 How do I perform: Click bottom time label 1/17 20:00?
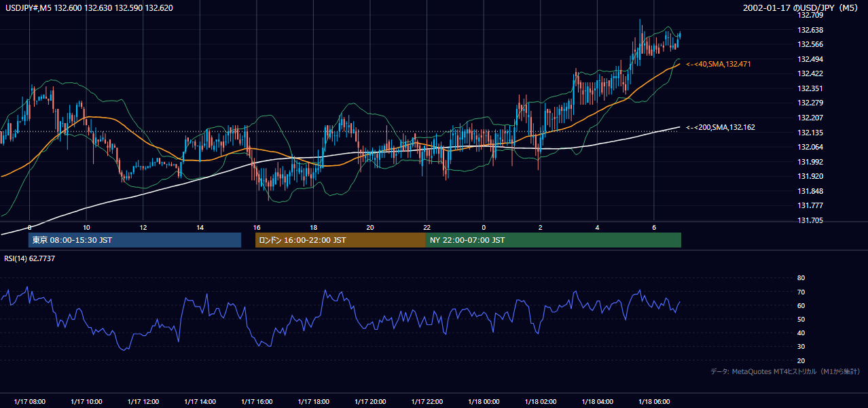point(370,402)
